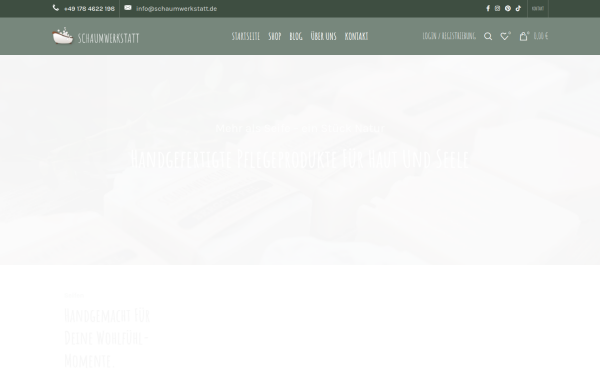This screenshot has height=375, width=600.
Task: Open the Facebook social icon
Action: pyautogui.click(x=488, y=8)
